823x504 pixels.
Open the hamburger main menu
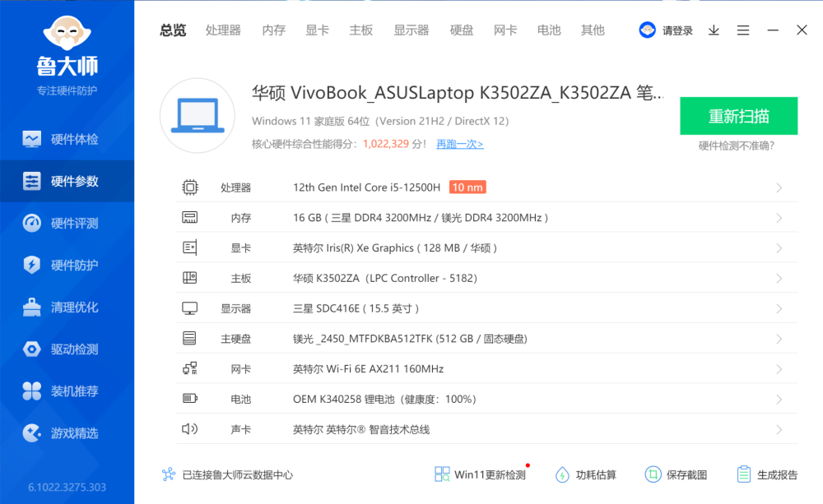click(x=742, y=30)
